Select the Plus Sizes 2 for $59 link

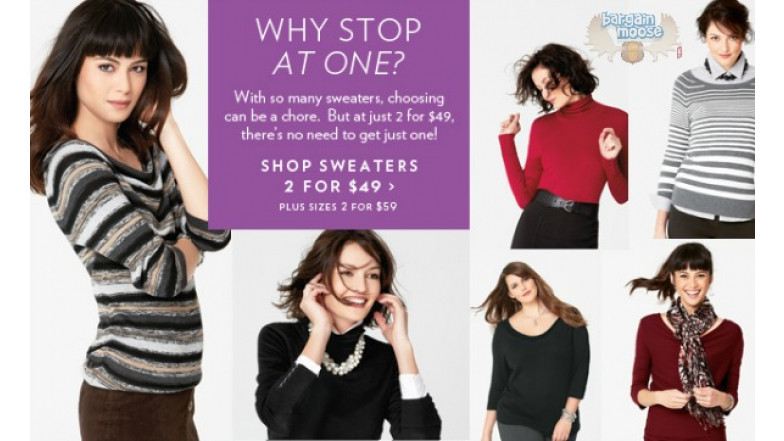(x=338, y=206)
